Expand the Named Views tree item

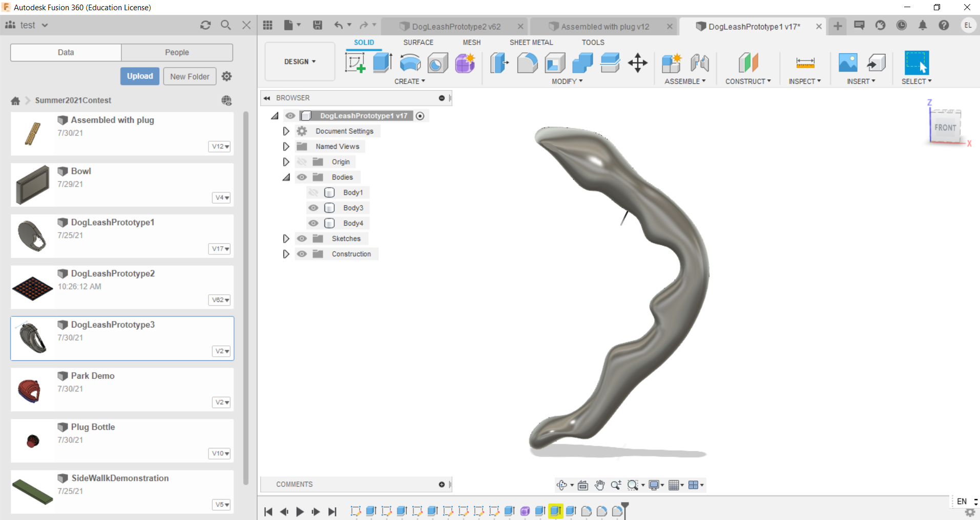point(286,146)
